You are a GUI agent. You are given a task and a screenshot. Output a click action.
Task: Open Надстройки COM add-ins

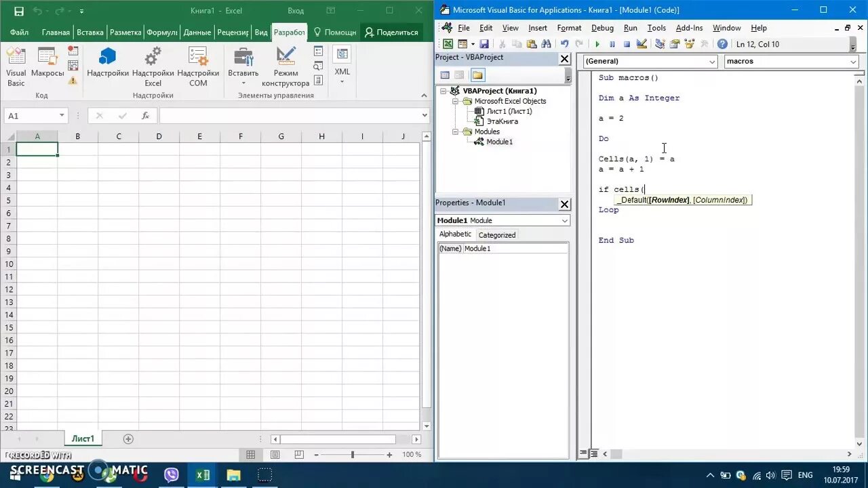click(198, 67)
